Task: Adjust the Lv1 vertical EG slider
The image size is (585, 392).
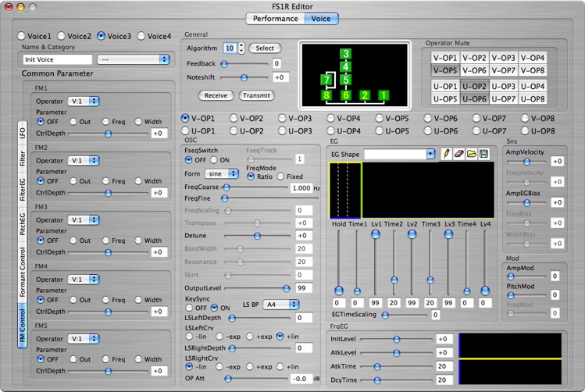Action: tap(376, 262)
